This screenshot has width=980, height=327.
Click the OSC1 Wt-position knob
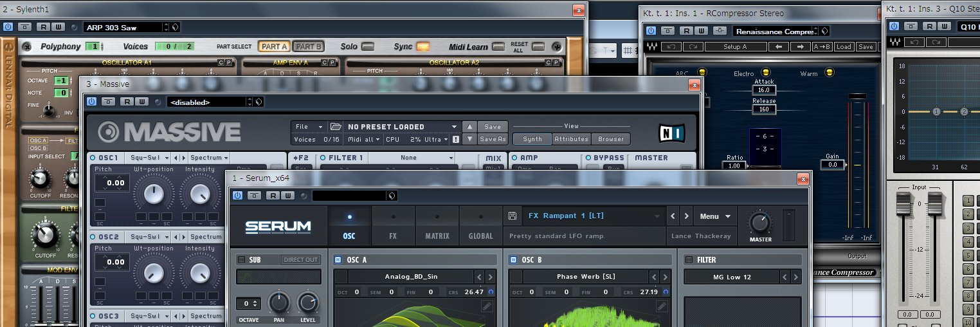point(153,194)
